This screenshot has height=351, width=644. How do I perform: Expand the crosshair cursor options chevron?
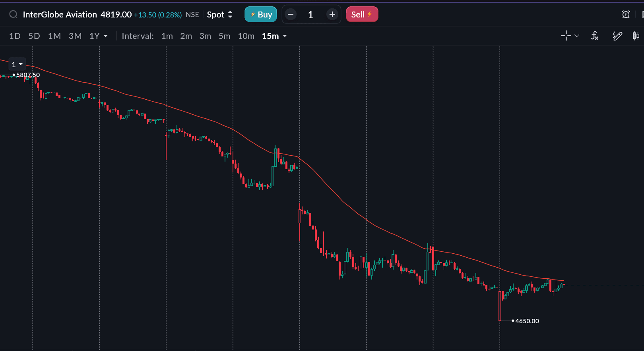[x=577, y=36]
